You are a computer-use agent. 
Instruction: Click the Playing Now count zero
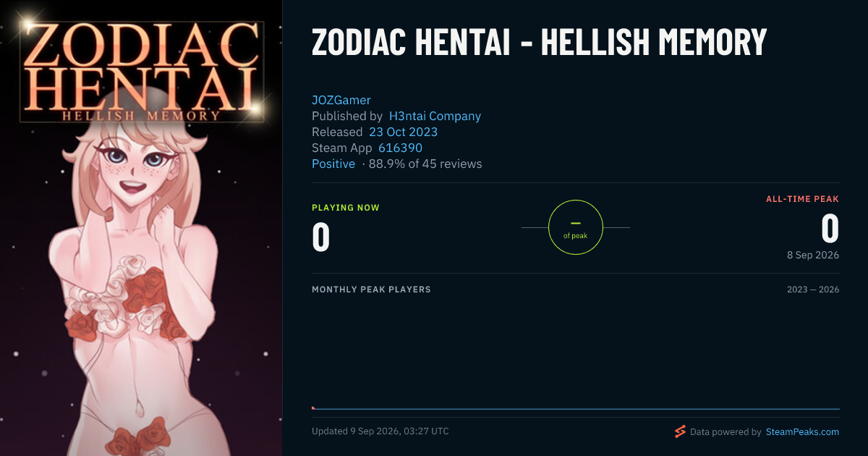pyautogui.click(x=321, y=237)
